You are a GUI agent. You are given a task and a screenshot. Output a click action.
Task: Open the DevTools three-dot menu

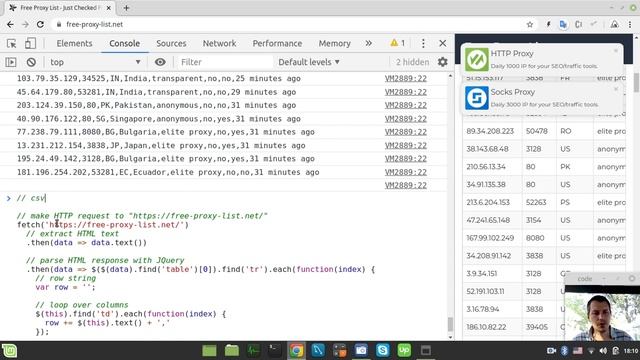(423, 43)
